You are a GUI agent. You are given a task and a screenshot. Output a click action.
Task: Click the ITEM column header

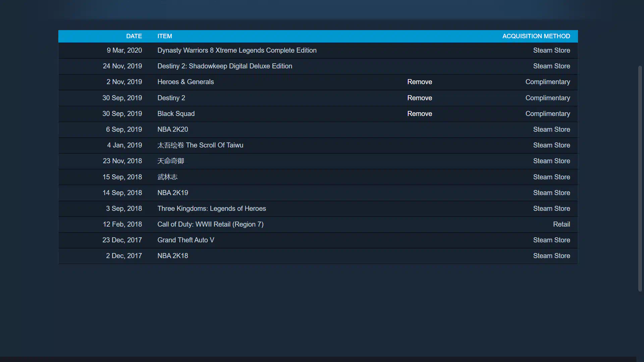pos(165,36)
